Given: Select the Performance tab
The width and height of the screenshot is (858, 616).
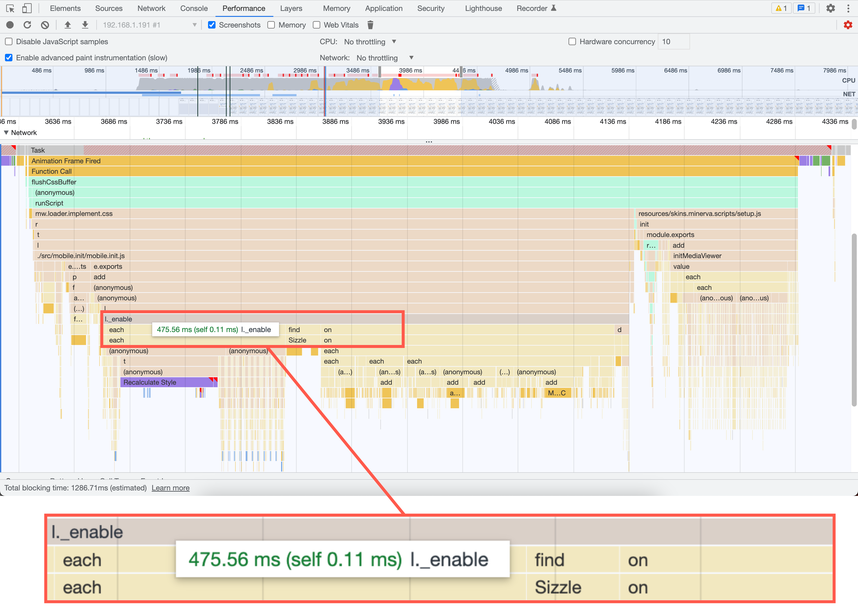Looking at the screenshot, I should 244,8.
